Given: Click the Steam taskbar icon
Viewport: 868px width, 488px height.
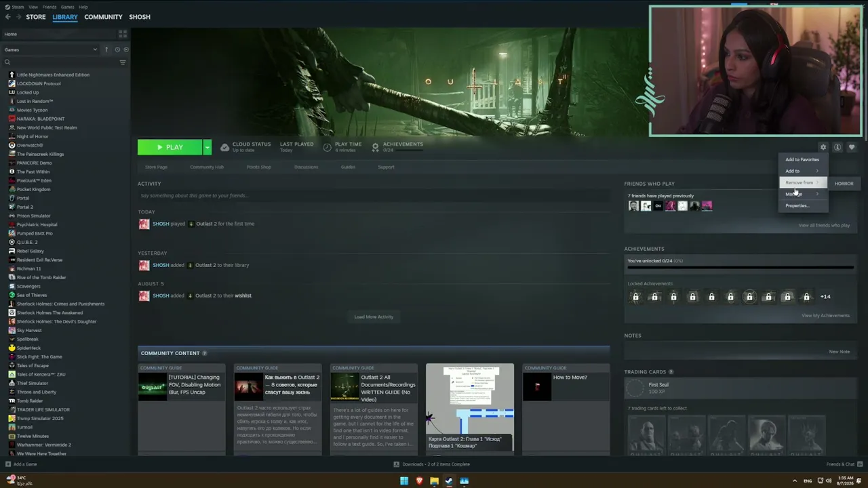Looking at the screenshot, I should [449, 481].
